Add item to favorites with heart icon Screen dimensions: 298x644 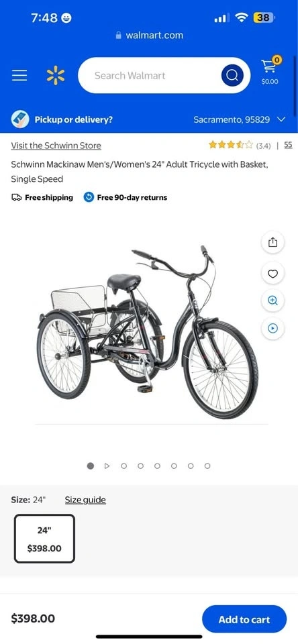coord(273,274)
